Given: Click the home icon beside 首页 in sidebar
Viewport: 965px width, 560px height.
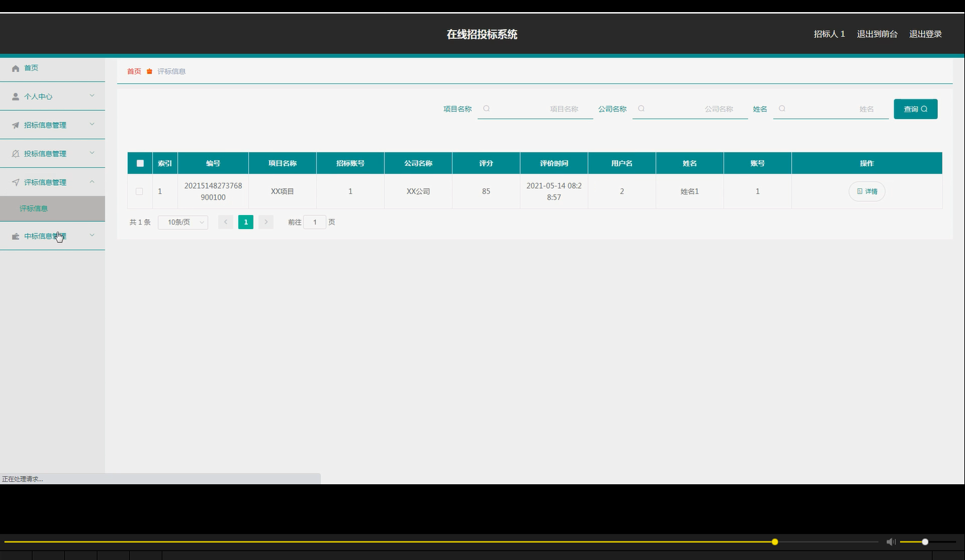Looking at the screenshot, I should pyautogui.click(x=15, y=68).
